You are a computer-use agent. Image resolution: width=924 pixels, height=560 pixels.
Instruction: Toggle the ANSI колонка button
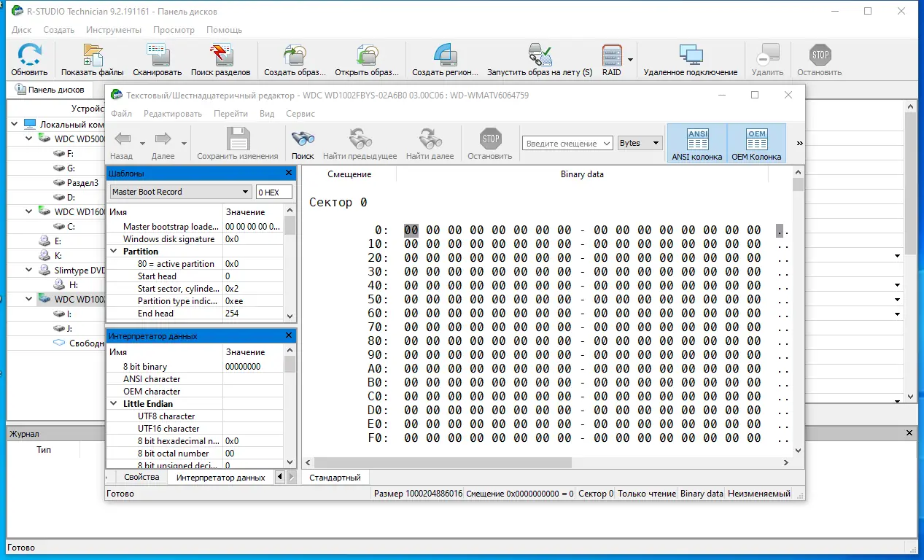pos(697,143)
